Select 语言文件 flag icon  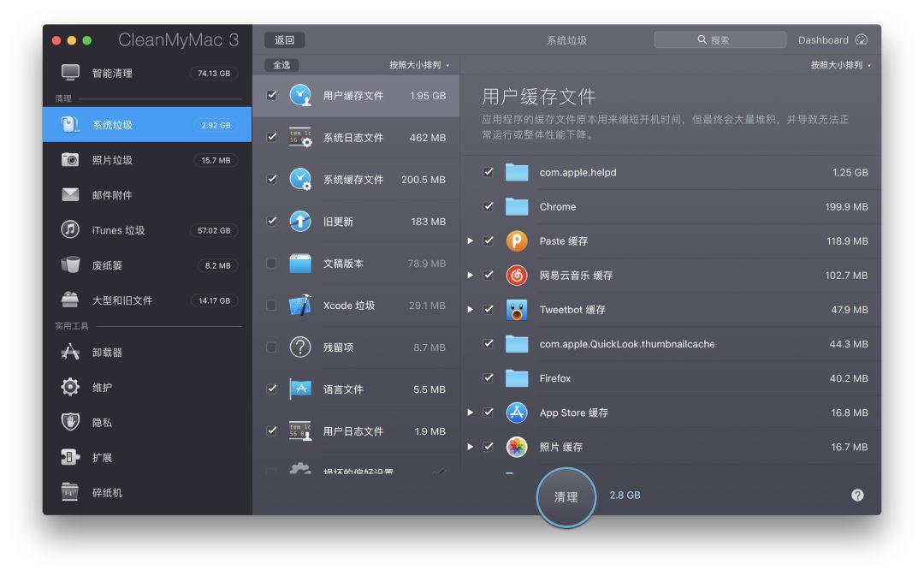pyautogui.click(x=300, y=389)
